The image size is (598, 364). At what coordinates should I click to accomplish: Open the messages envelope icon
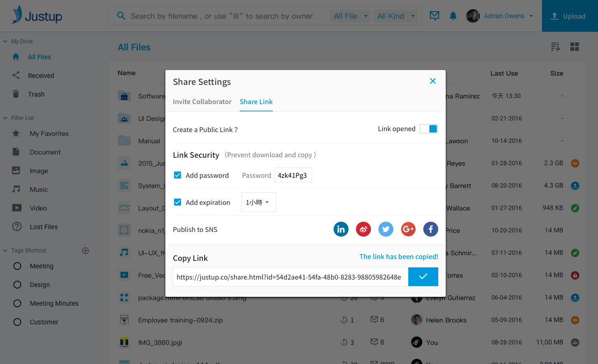[x=434, y=15]
